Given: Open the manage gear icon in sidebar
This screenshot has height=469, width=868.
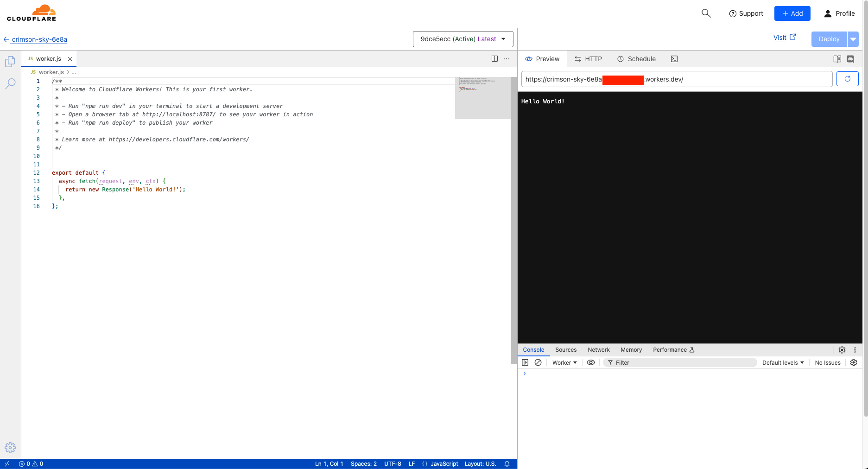Looking at the screenshot, I should point(10,448).
